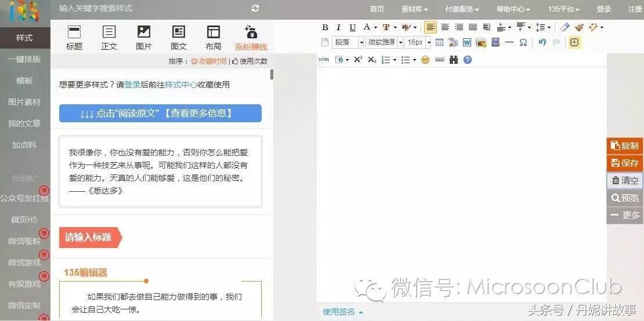Expand the 素材库 menu

414,9
